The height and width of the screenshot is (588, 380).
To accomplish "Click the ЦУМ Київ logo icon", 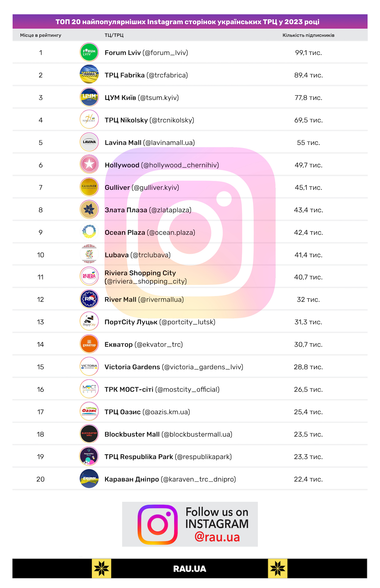I will [89, 97].
